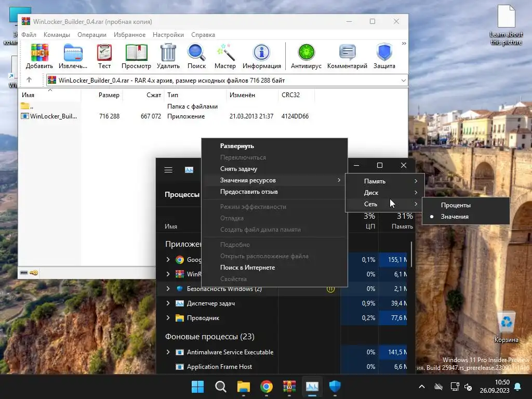Viewport: 532px width, 399px height.
Task: Show hidden system tray icons chevron
Action: point(421,387)
